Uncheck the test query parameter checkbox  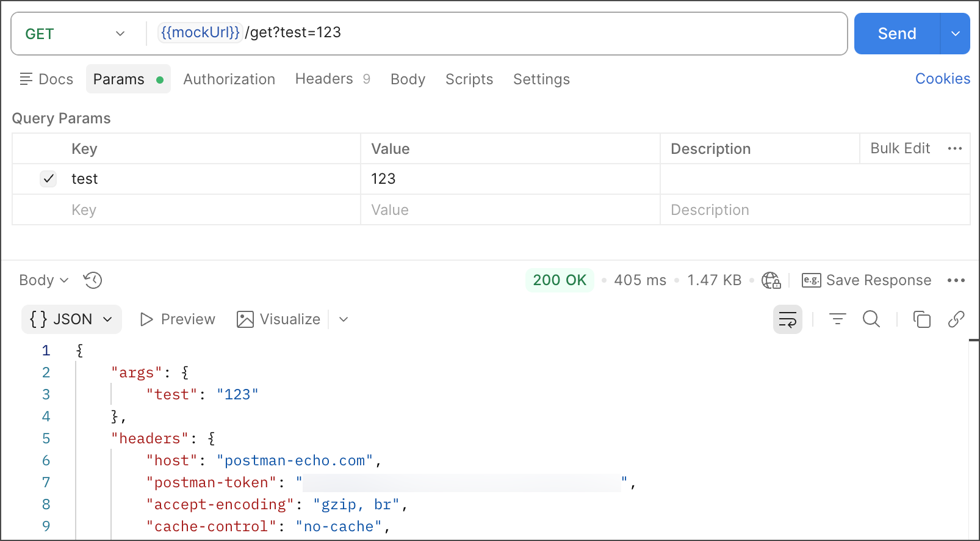click(x=48, y=179)
